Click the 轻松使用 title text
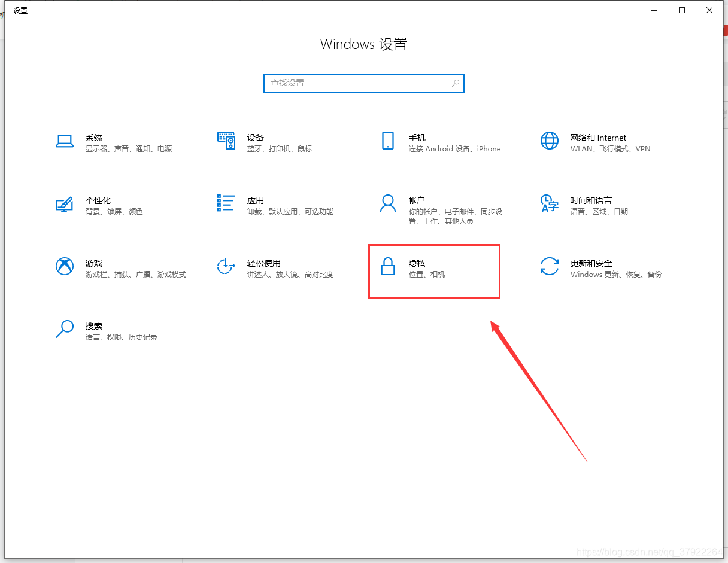 click(264, 263)
